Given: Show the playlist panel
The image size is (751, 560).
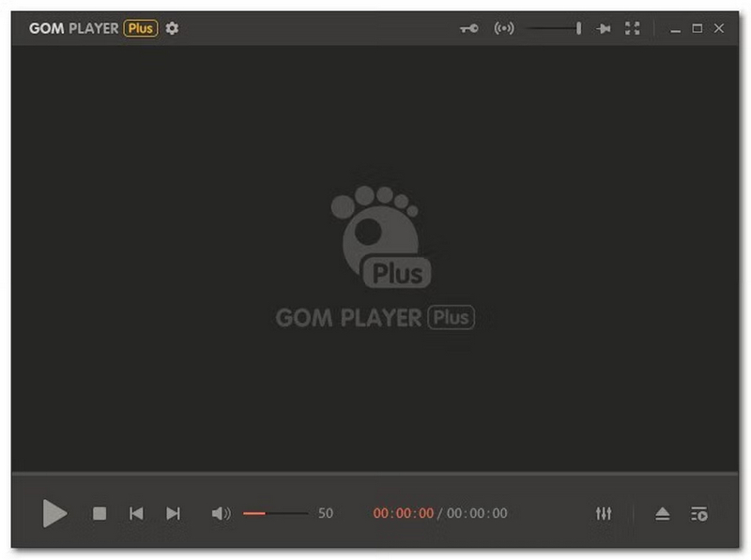Looking at the screenshot, I should (699, 514).
